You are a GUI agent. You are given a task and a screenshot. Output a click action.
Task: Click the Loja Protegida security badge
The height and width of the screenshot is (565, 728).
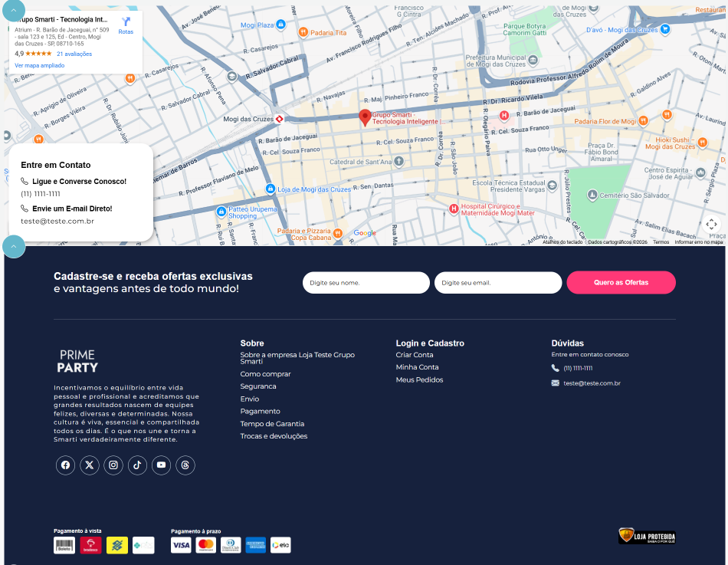646,536
